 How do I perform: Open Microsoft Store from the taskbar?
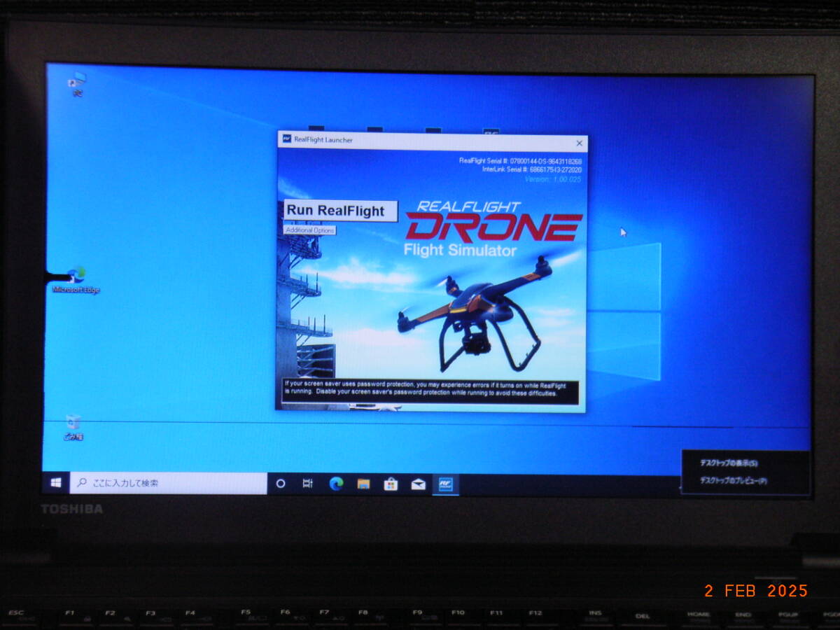click(391, 483)
